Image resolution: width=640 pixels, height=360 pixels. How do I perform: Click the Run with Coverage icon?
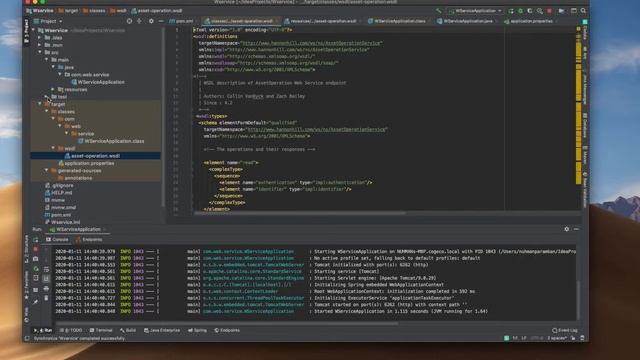(x=530, y=11)
